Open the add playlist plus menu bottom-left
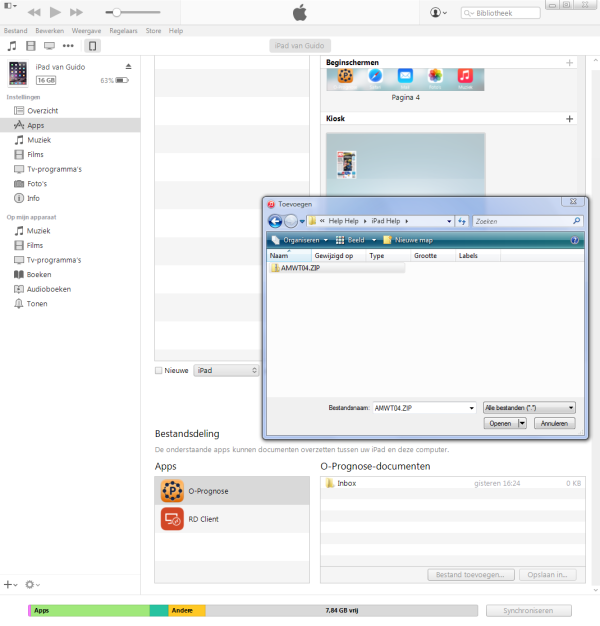600x626 pixels. (x=10, y=584)
